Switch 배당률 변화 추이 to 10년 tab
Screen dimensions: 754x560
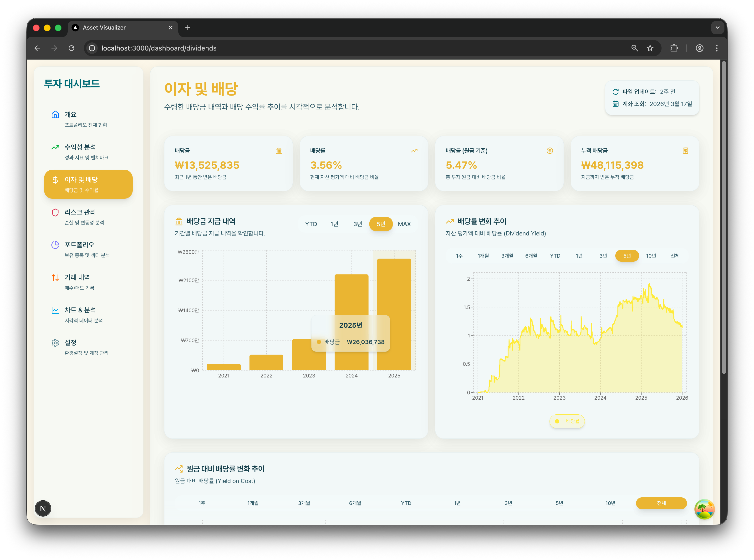tap(651, 256)
